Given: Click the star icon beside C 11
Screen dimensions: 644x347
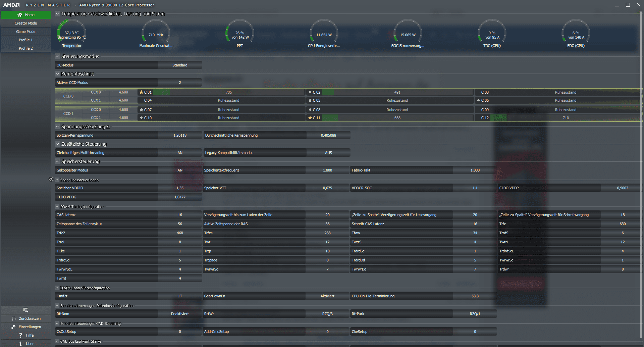Looking at the screenshot, I should (x=310, y=118).
